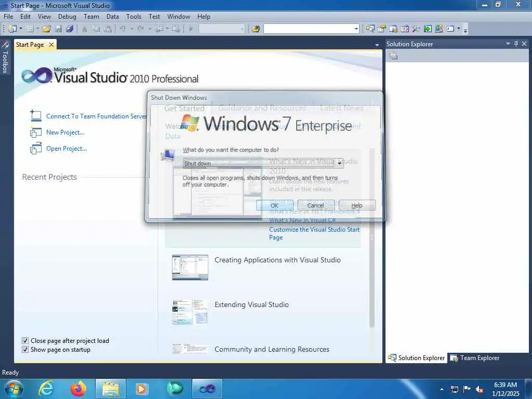
Task: Click OK in Shut Down Windows dialog
Action: [274, 205]
